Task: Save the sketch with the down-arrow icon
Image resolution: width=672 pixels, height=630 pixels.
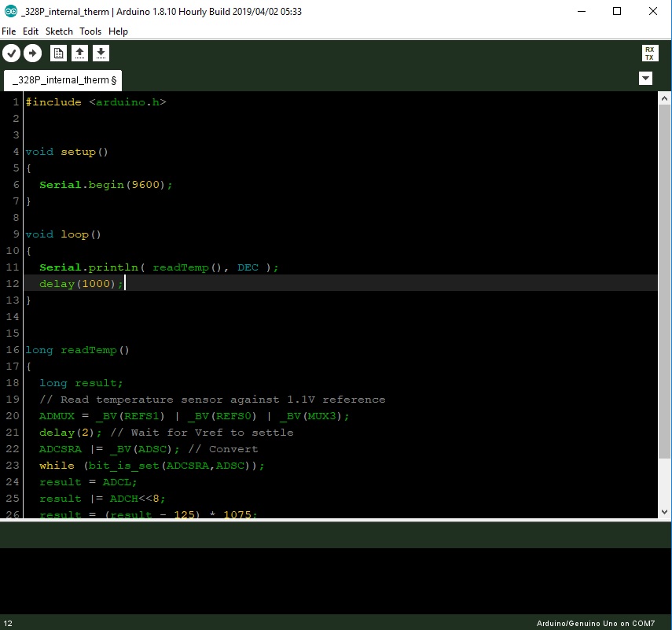Action: (x=101, y=53)
